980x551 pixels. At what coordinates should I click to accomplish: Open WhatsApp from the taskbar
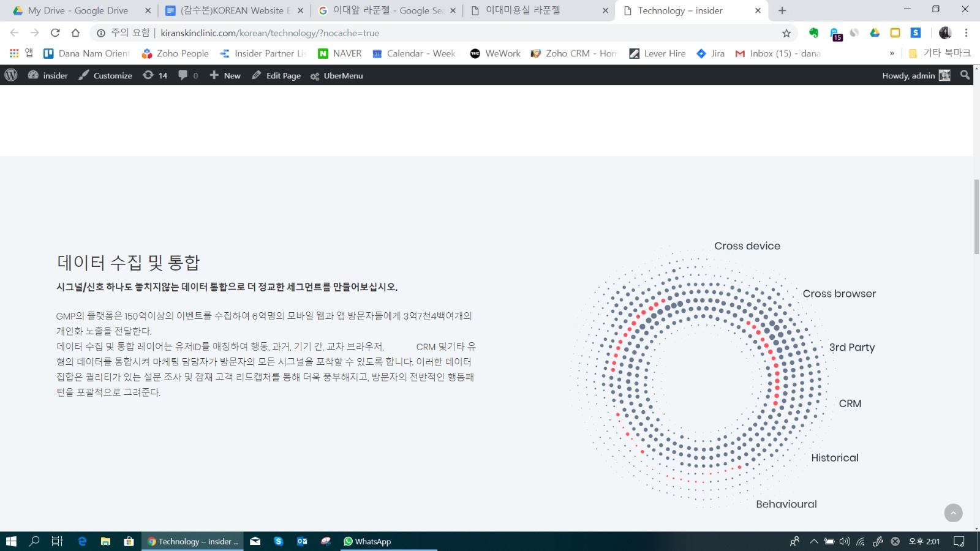pos(367,541)
